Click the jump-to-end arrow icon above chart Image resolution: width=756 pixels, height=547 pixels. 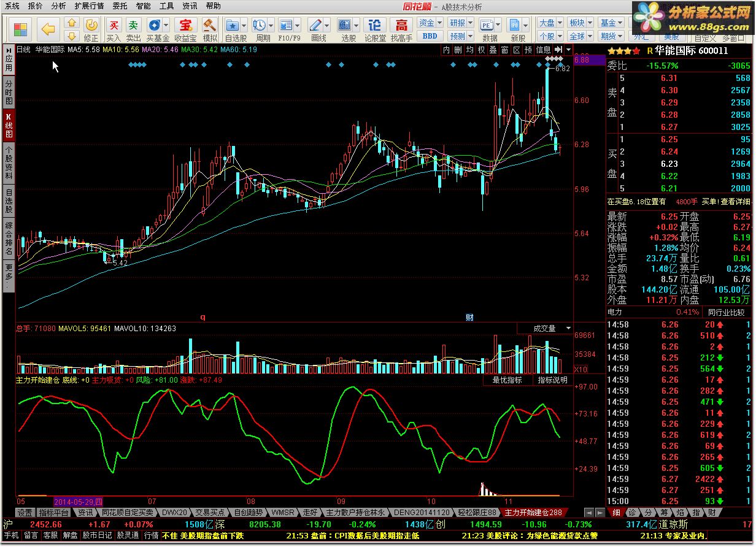(558, 49)
